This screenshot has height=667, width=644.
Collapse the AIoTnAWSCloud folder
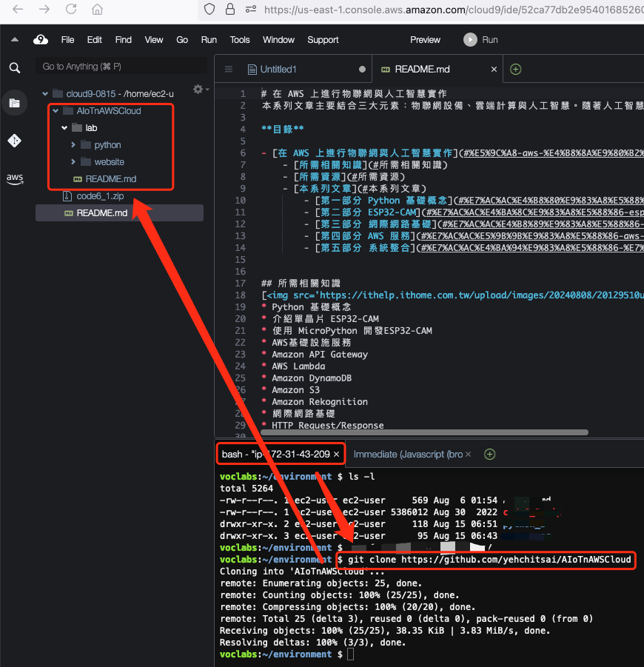[x=56, y=110]
